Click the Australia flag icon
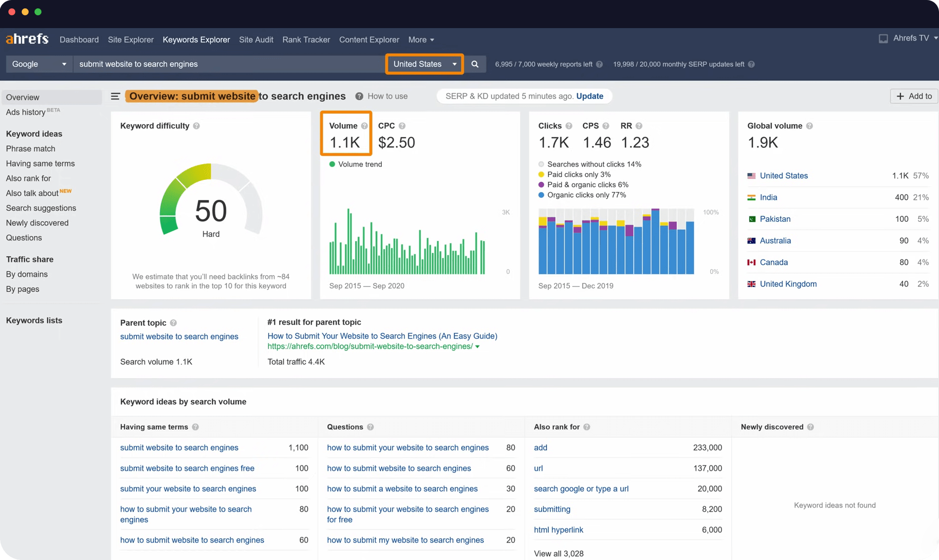This screenshot has height=560, width=939. 751,241
